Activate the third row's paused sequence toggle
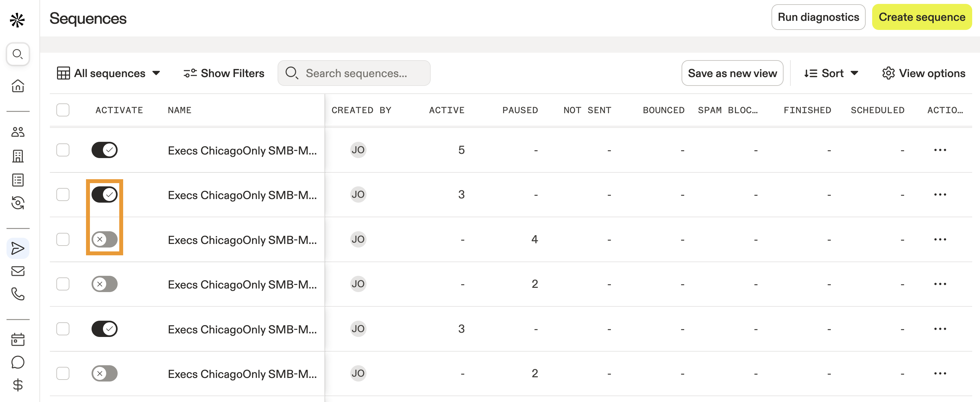Image resolution: width=980 pixels, height=402 pixels. 104,239
